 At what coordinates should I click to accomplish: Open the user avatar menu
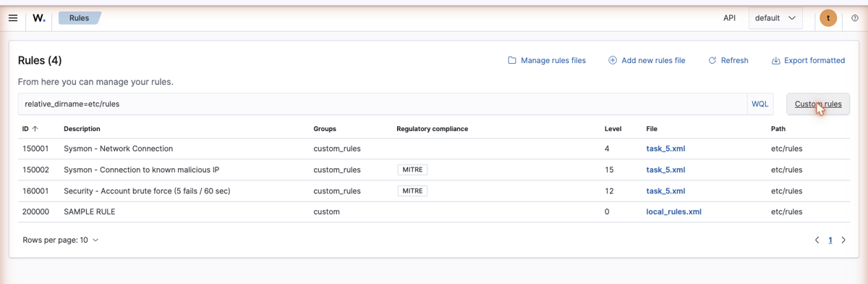(x=828, y=18)
